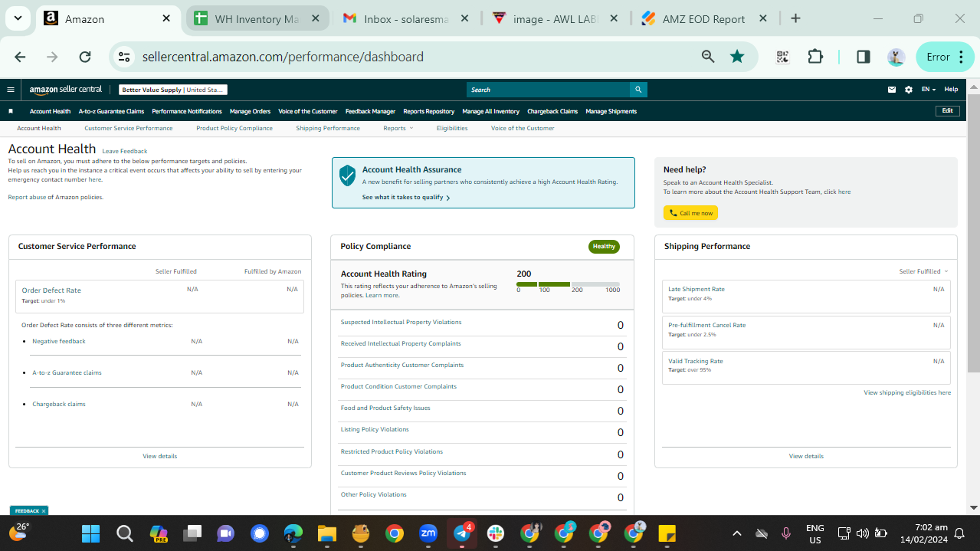Open Telegram with 4 unread badge

(462, 533)
